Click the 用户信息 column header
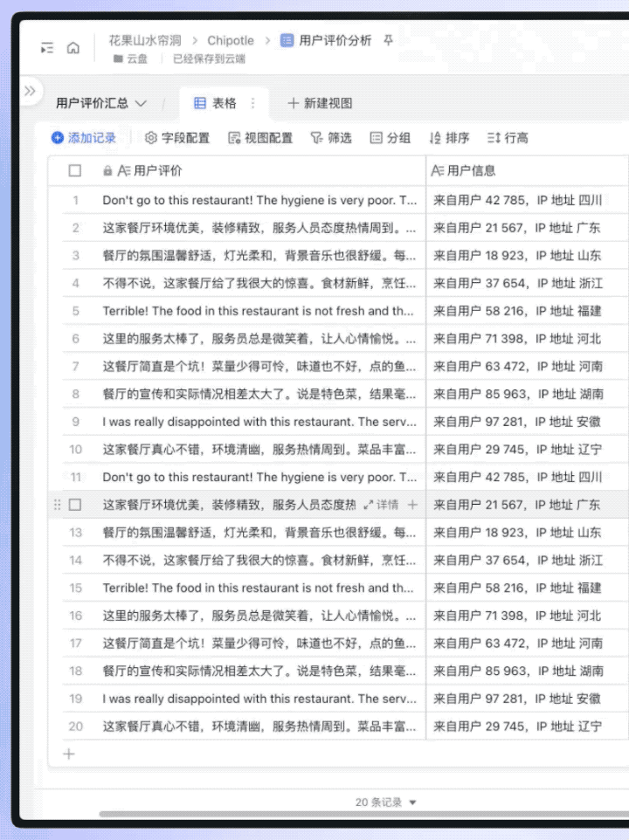The width and height of the screenshot is (629, 840). tap(528, 171)
